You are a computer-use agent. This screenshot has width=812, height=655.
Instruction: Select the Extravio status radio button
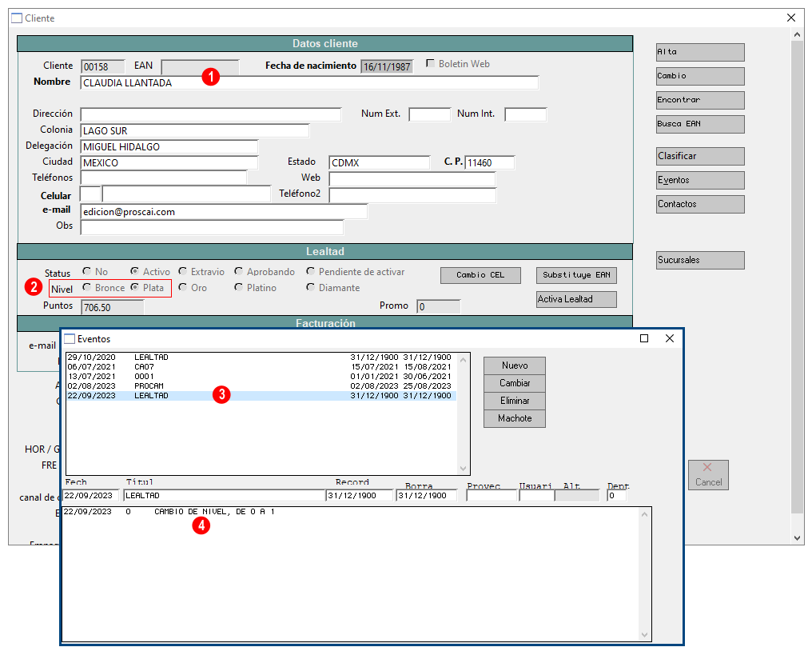pyautogui.click(x=182, y=271)
